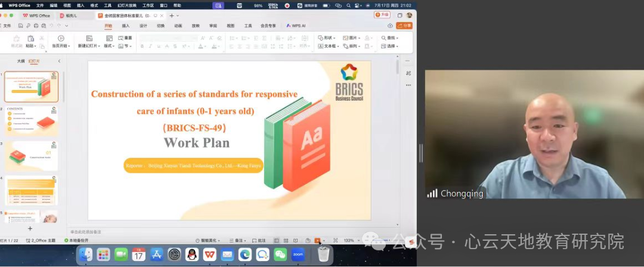Open the 帮助 help menu in menu bar
This screenshot has width=644, height=267.
(177, 5)
